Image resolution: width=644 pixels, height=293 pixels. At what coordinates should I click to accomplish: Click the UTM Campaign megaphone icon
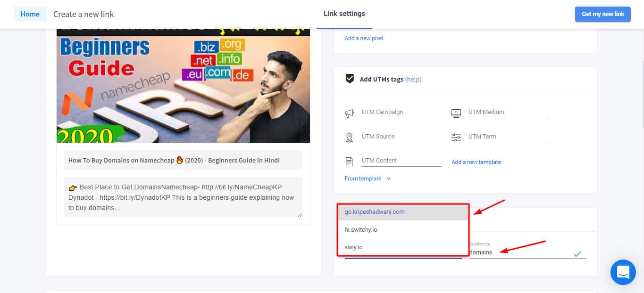point(349,113)
